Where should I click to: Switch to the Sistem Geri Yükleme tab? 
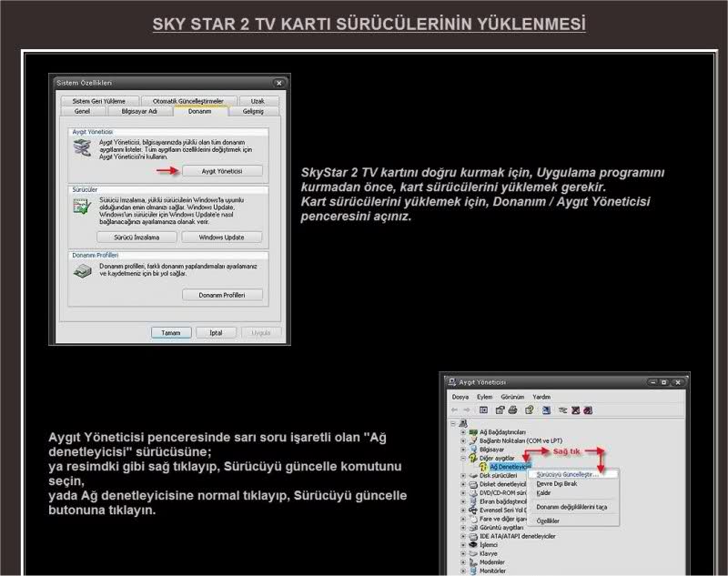click(x=101, y=101)
